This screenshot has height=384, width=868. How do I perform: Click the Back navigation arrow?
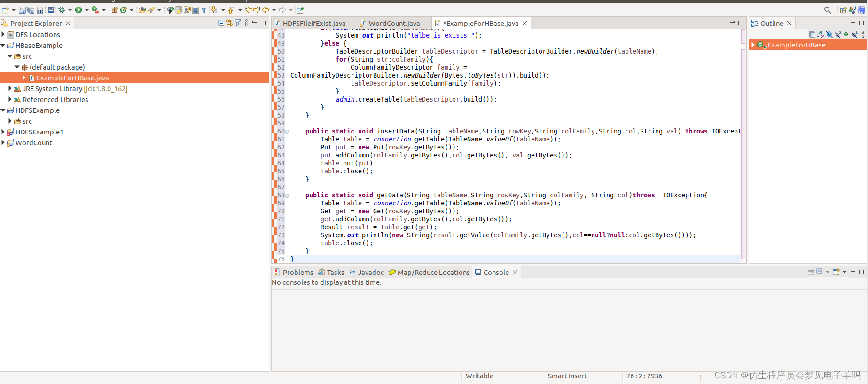(266, 10)
